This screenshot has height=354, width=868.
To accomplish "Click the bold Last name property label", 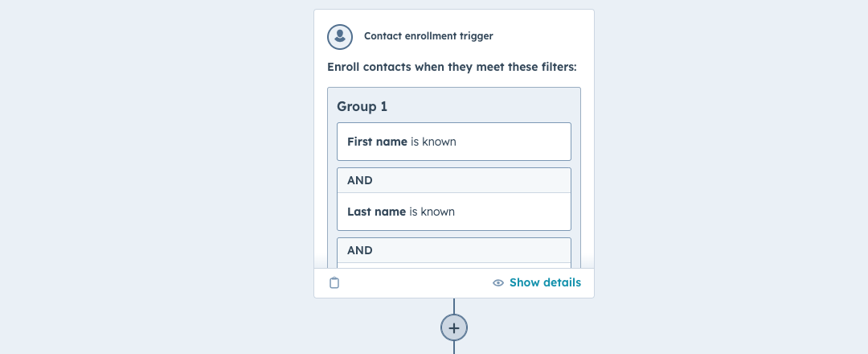I will (x=376, y=212).
